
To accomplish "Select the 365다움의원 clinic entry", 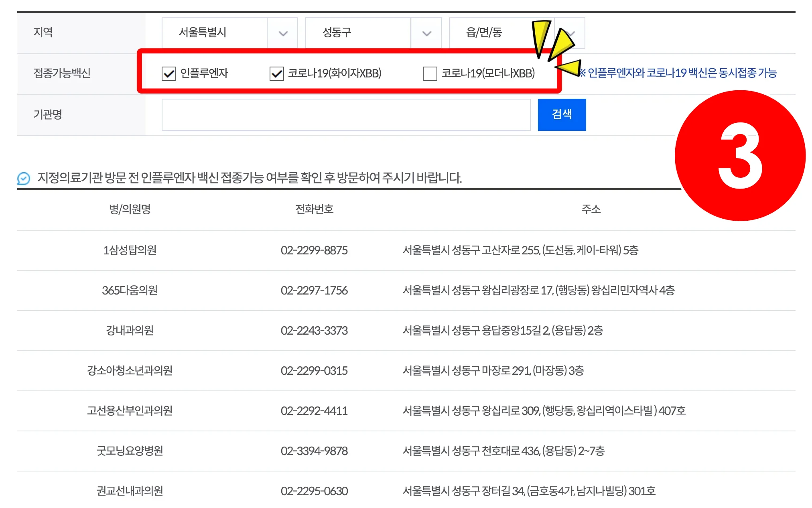I will click(x=130, y=291).
